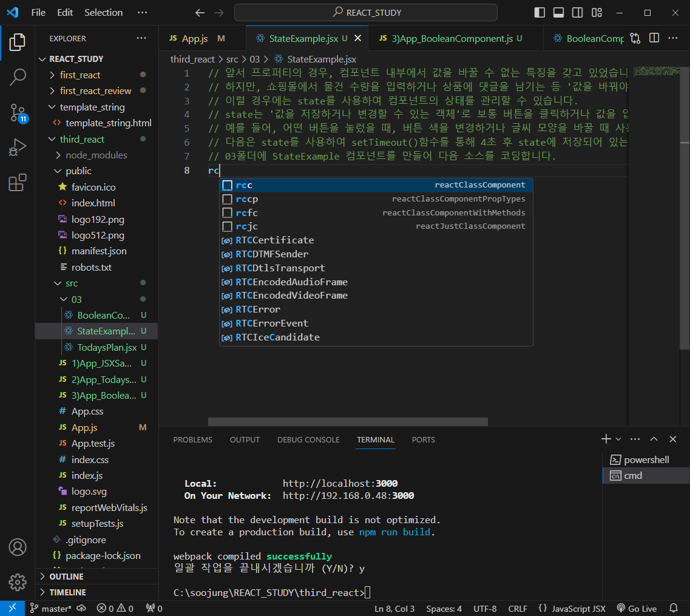
Task: Click the editor horizontal scrollbar
Action: [348, 422]
